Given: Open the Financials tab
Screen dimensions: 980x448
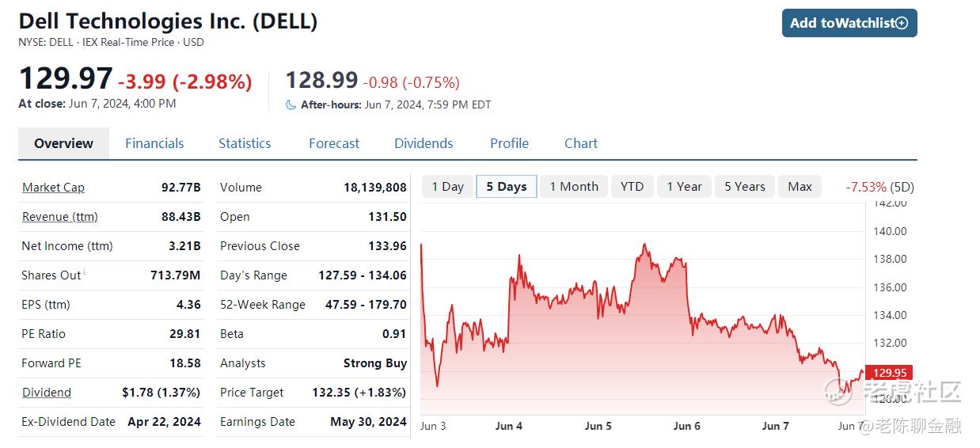Looking at the screenshot, I should coord(154,143).
